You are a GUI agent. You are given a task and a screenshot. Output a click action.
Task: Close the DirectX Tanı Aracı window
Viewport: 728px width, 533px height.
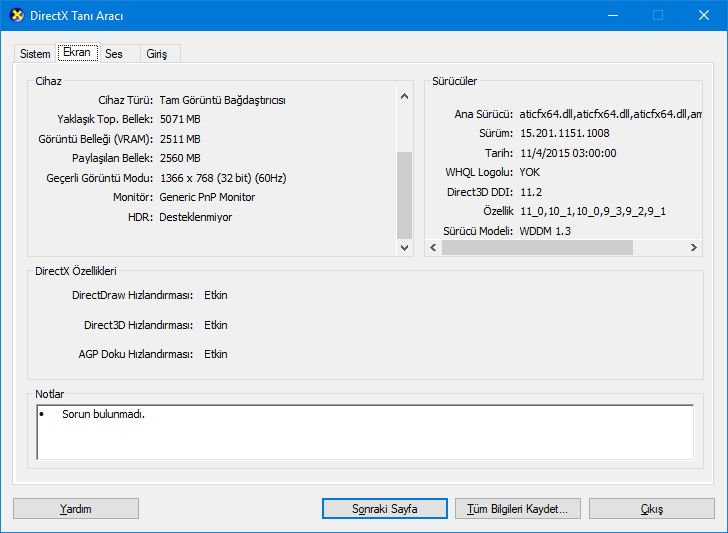[x=704, y=15]
